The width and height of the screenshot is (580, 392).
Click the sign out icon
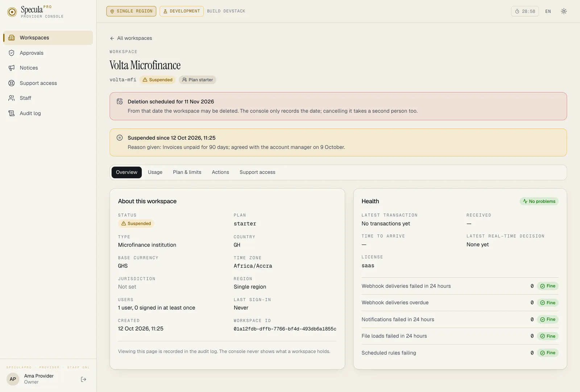pyautogui.click(x=83, y=379)
